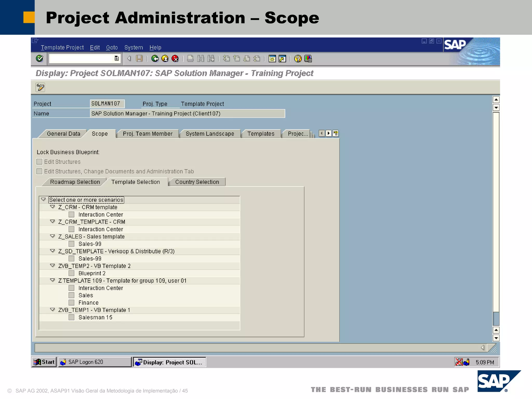Click the Windows Start button

coord(44,362)
